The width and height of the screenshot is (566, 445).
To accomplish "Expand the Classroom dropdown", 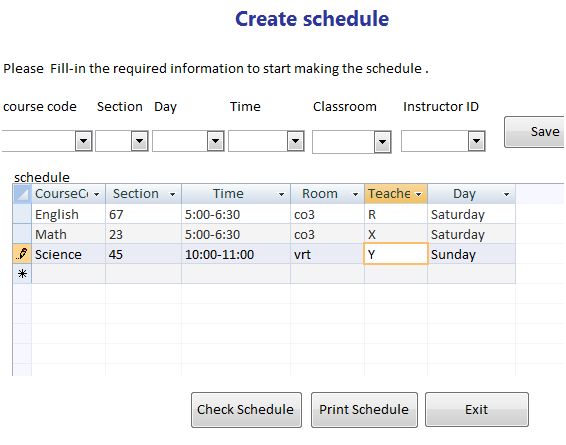I will 383,142.
